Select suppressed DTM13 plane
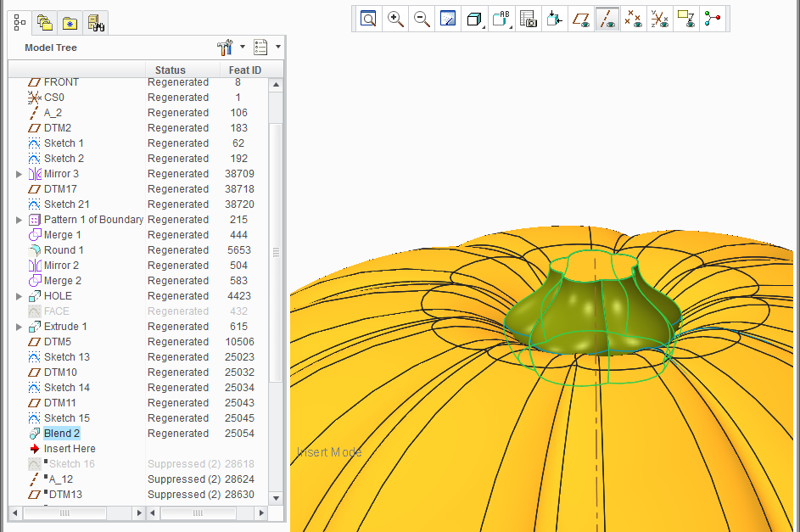Viewport: 800px width, 532px height. tap(65, 496)
